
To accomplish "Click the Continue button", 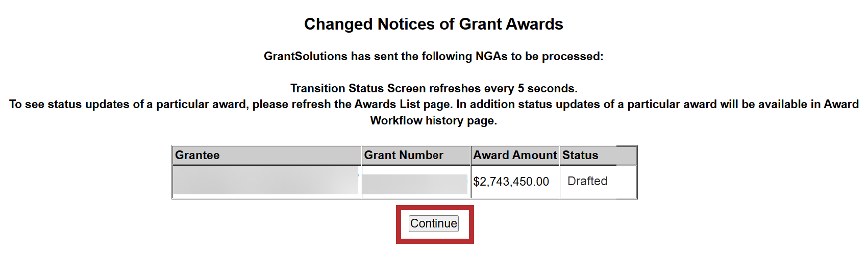I will 434,223.
